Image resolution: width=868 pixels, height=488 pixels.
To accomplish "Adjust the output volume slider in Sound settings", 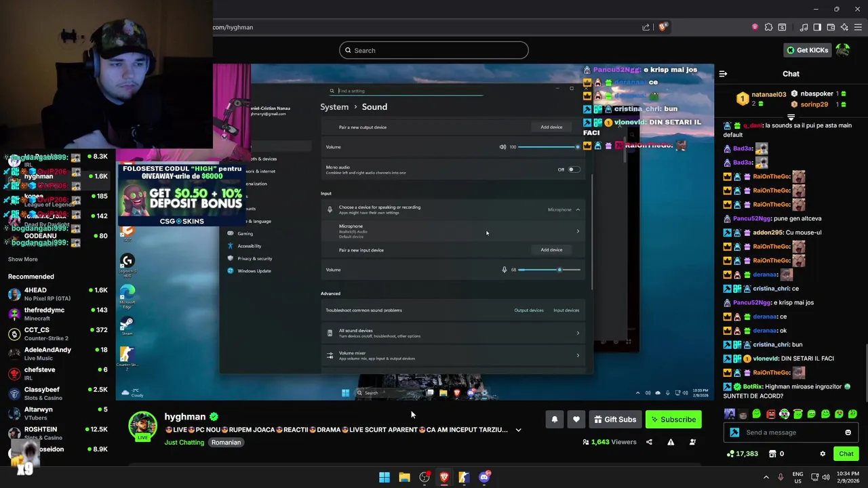I will tap(550, 147).
